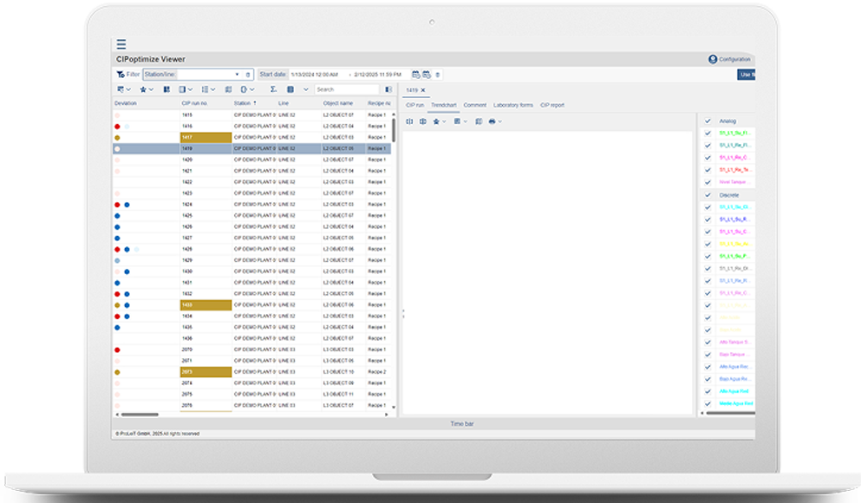Viewport: 868px width, 503px height.
Task: Click the list's vertical scrollbar thumb
Action: coord(394,129)
